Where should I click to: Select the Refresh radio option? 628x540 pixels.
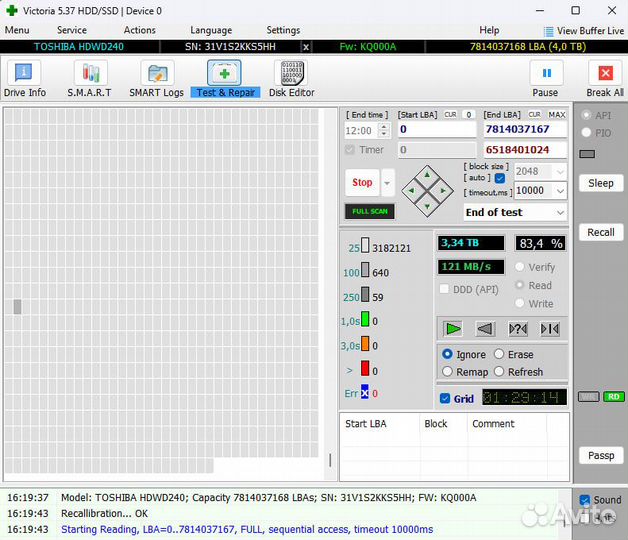499,372
